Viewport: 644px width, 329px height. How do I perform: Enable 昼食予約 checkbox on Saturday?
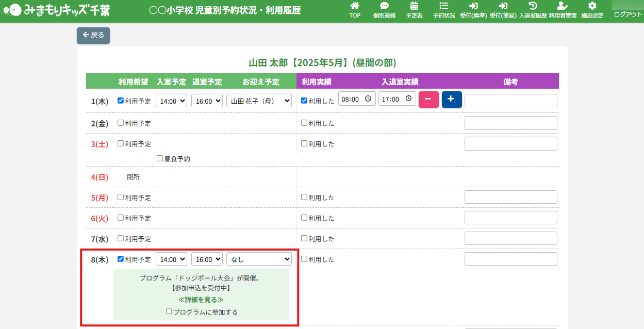(160, 159)
